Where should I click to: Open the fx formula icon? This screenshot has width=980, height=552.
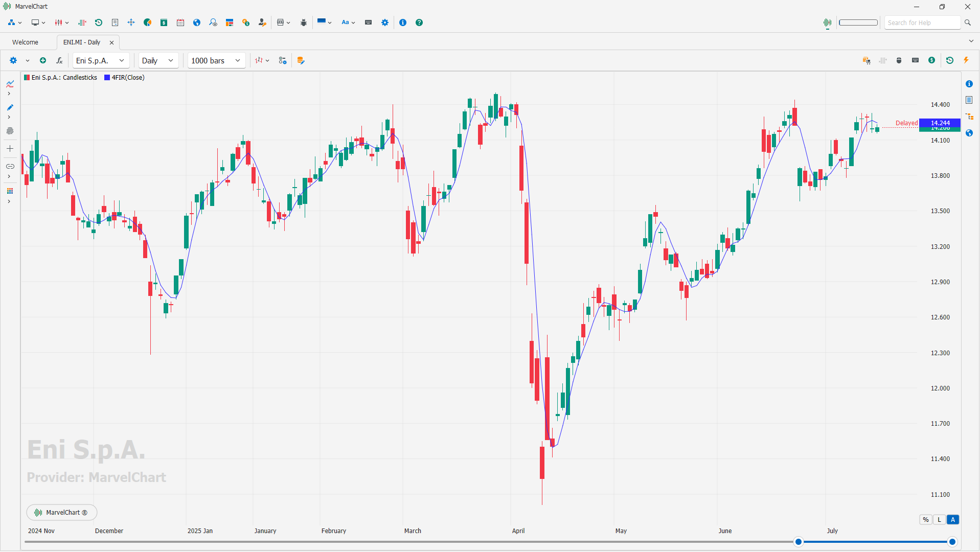pyautogui.click(x=59, y=60)
